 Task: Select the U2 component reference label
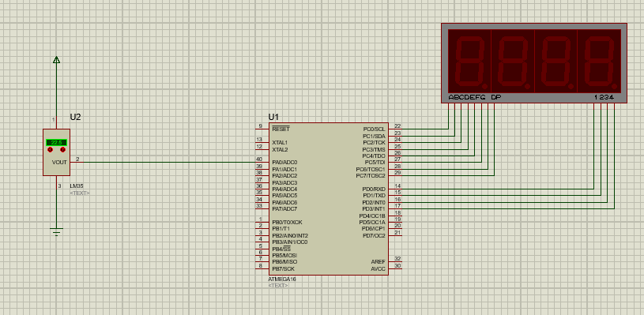pos(75,117)
